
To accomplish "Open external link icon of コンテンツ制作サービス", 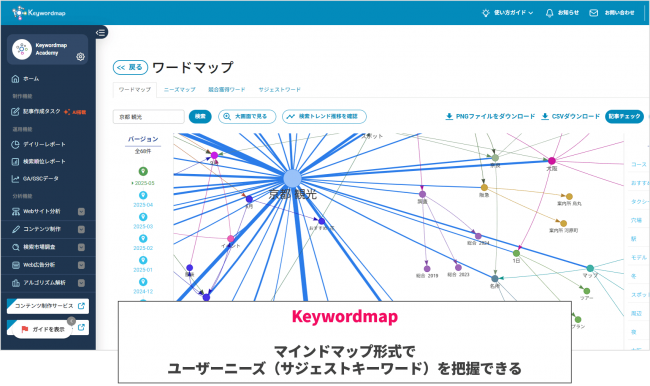I will 81,306.
